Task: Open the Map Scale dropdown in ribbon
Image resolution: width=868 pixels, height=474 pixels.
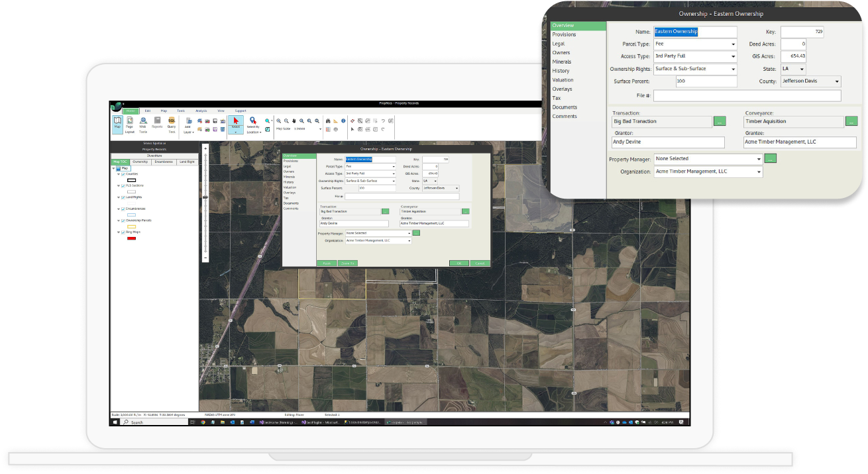Action: (x=320, y=129)
